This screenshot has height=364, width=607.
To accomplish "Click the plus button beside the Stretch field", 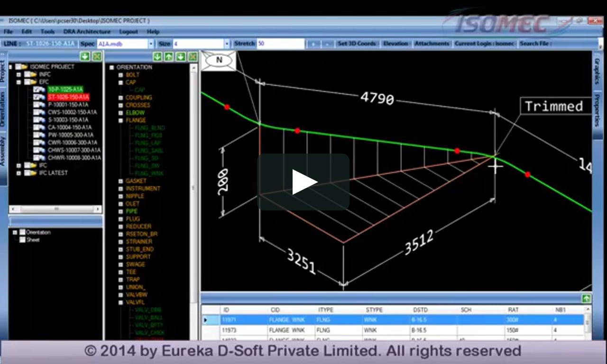I will click(313, 44).
